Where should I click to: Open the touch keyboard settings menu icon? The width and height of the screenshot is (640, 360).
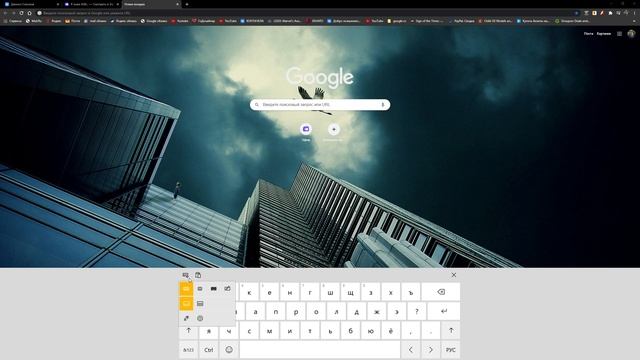pyautogui.click(x=186, y=275)
